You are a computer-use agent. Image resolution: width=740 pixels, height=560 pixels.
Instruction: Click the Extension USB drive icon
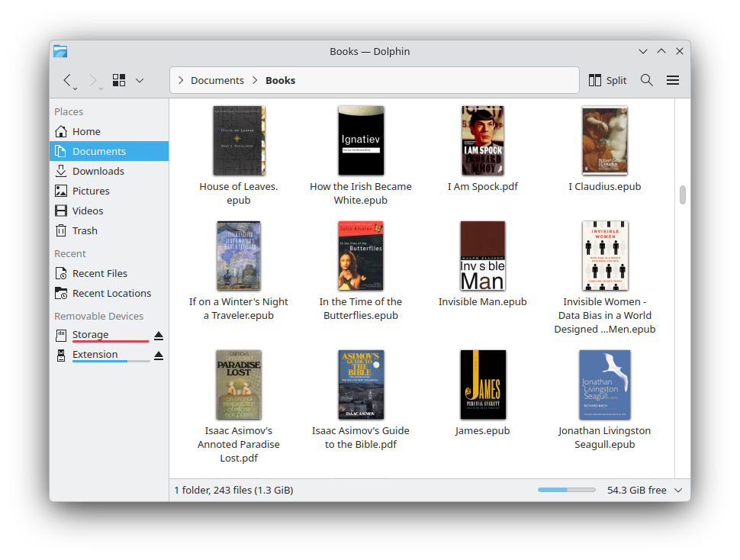61,356
